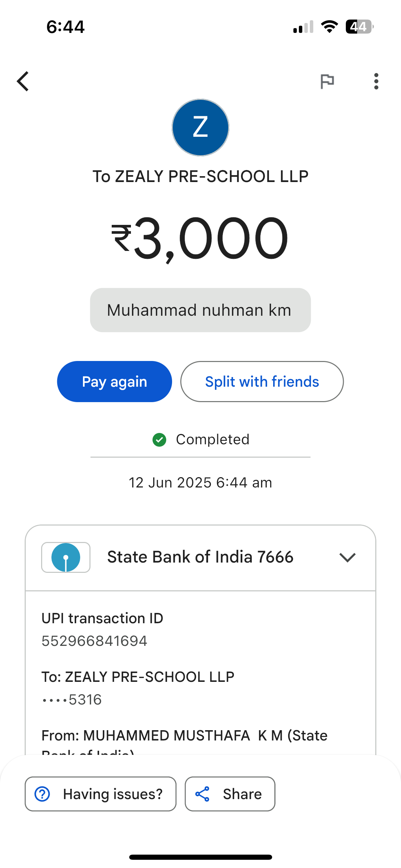The image size is (401, 868).
Task: Tap the back arrow icon
Action: [x=23, y=82]
